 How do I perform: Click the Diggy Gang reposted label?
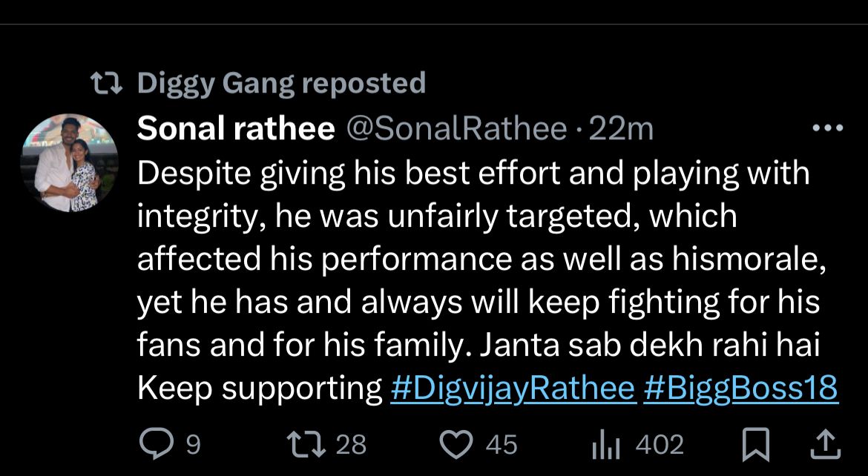(280, 83)
